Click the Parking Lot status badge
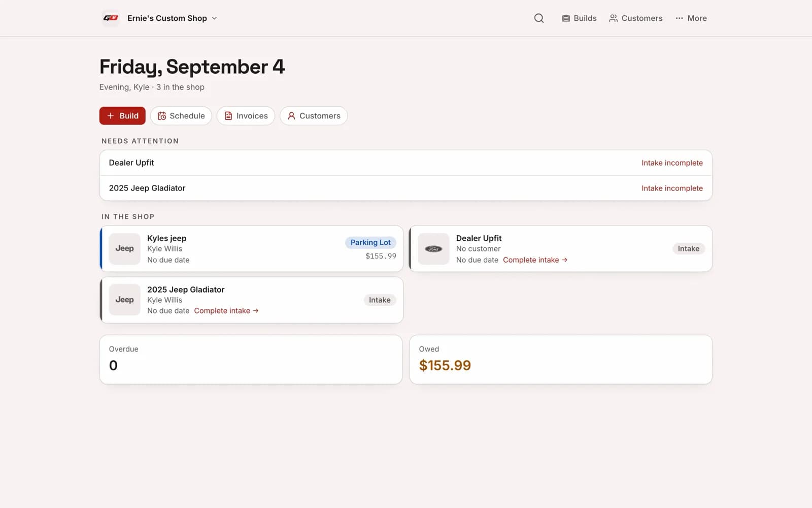 pyautogui.click(x=370, y=243)
